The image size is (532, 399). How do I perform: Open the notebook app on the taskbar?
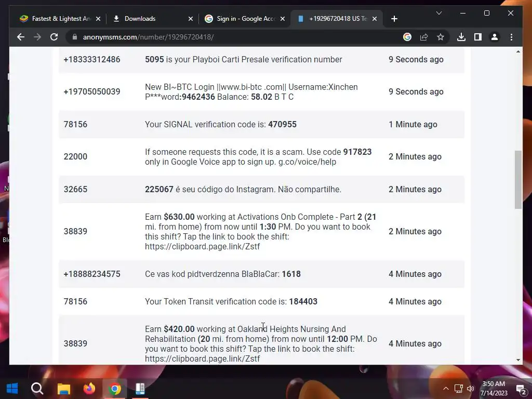click(140, 389)
